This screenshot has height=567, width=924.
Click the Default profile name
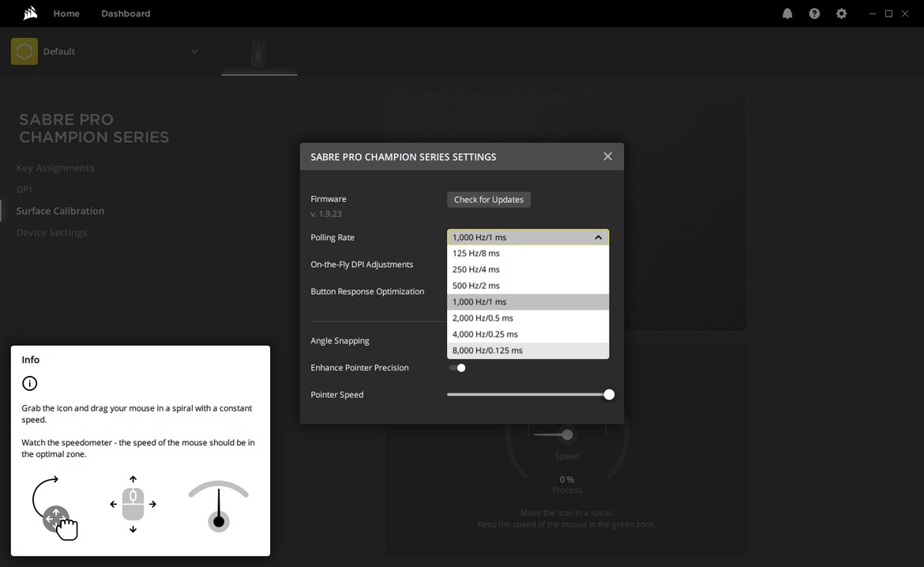tap(59, 52)
